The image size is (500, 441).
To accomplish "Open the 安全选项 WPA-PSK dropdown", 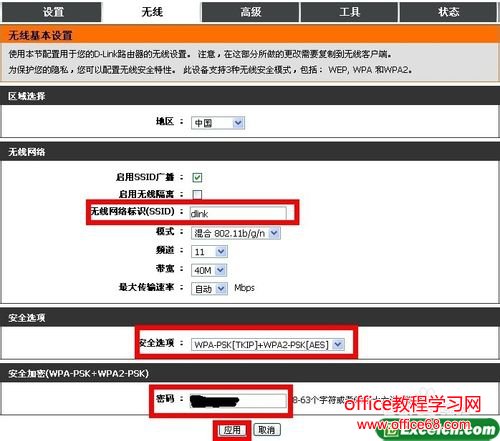I will 268,344.
